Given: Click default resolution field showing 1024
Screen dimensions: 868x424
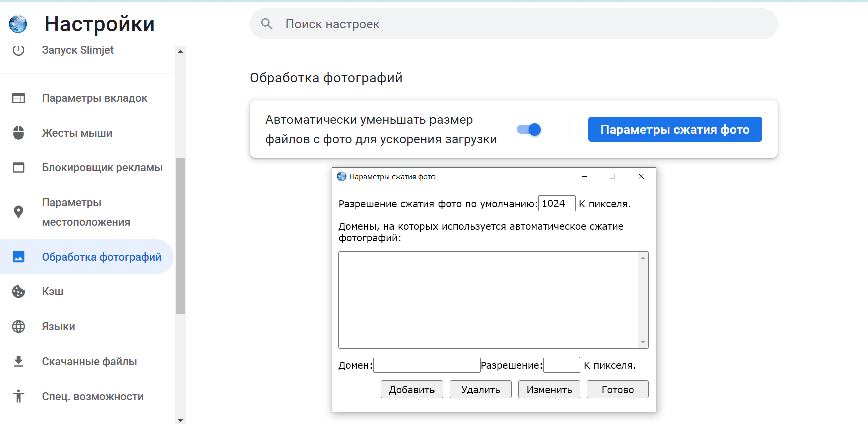Looking at the screenshot, I should click(x=556, y=204).
